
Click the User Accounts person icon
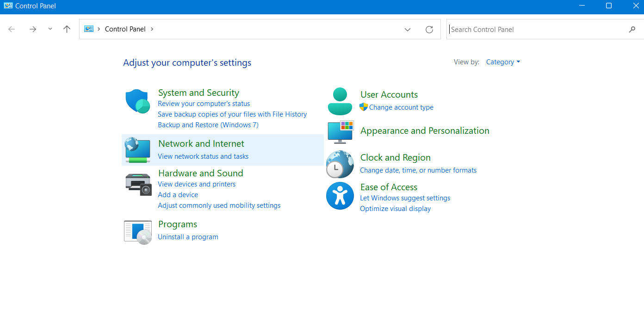click(x=340, y=101)
